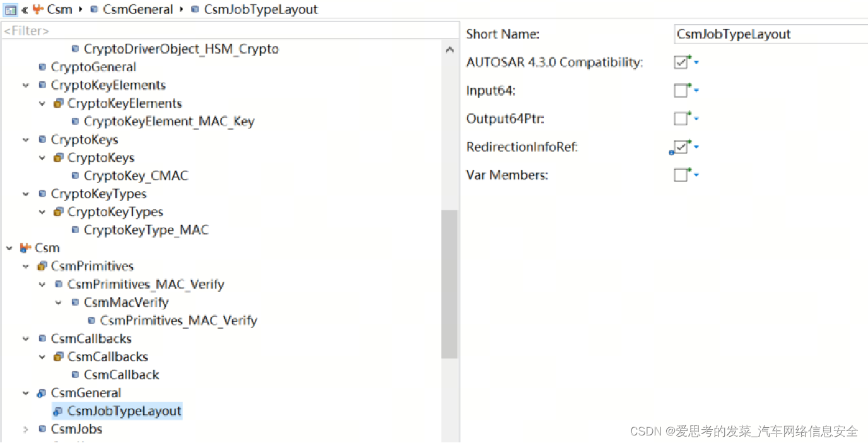Screen dimensions: 868x443
Task: Click the CsmPrimitives container icon
Action: [41, 266]
